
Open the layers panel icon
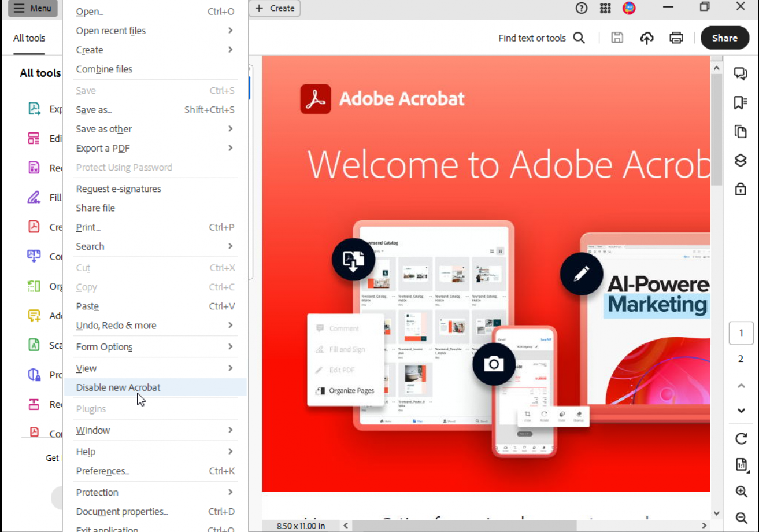tap(741, 160)
